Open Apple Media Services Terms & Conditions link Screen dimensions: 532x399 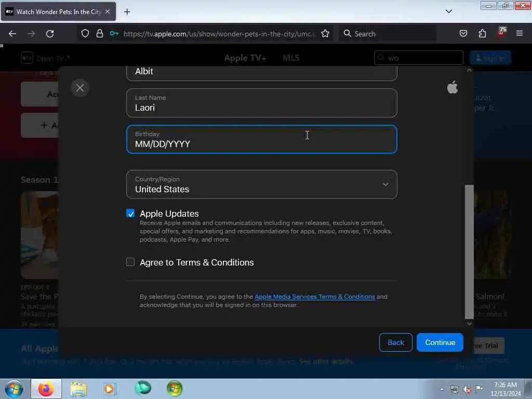315,297
